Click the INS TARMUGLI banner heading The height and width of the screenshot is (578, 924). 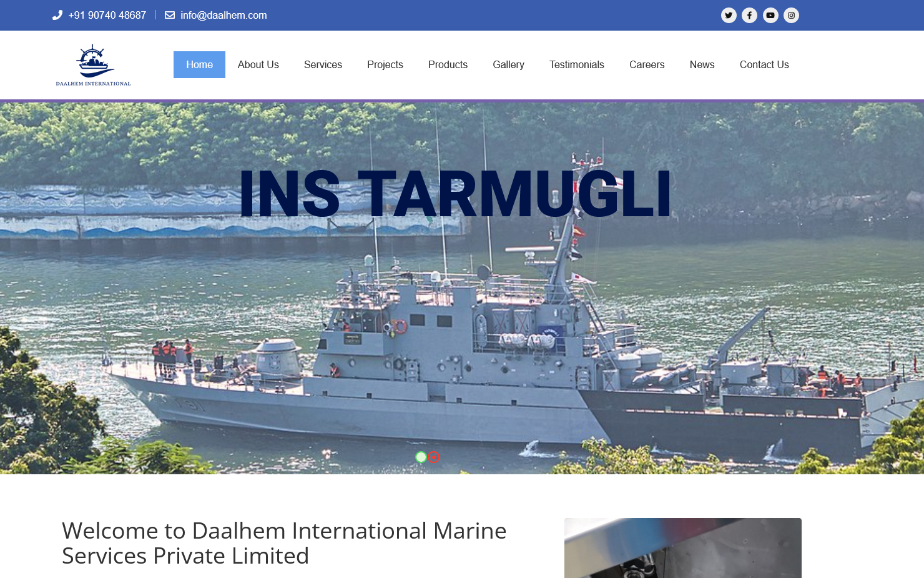tap(455, 194)
